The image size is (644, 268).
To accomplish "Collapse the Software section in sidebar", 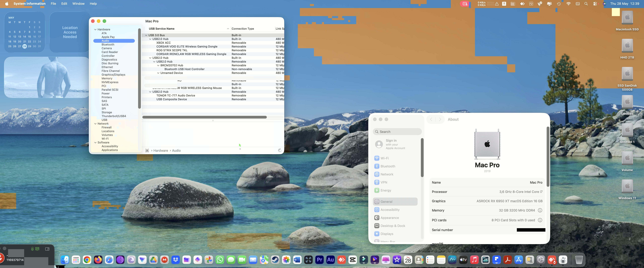I will coord(95,143).
